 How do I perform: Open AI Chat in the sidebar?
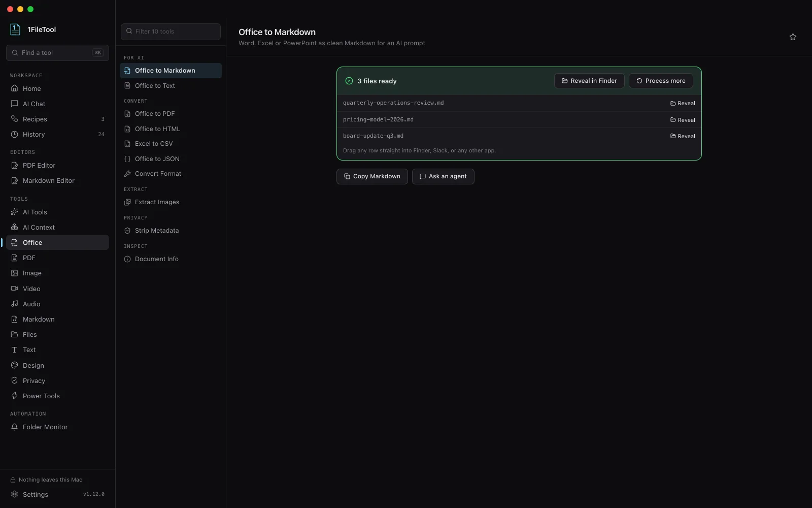[57, 104]
